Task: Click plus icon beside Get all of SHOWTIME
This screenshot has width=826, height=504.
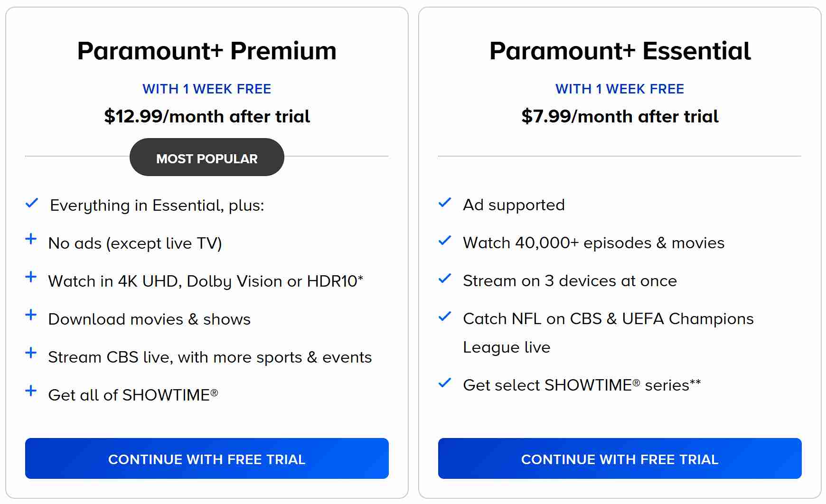Action: [x=31, y=391]
